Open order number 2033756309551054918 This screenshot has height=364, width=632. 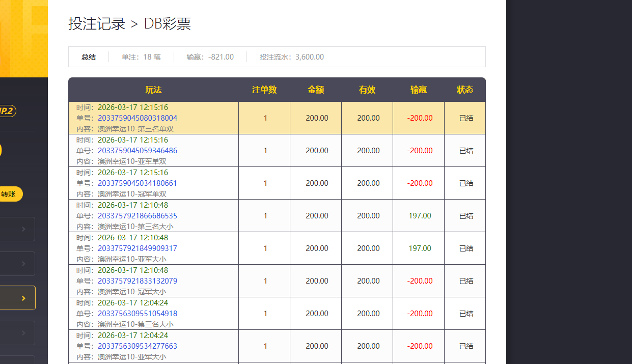(x=137, y=314)
